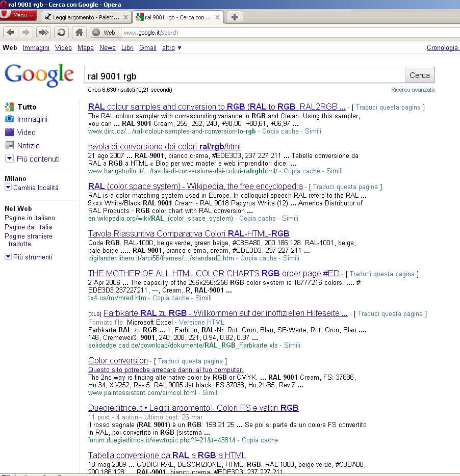Click warning 'Questo sito potrebbe arrecare danni al tuo computer'
Viewport: 460px width, 476px height.
click(x=166, y=370)
